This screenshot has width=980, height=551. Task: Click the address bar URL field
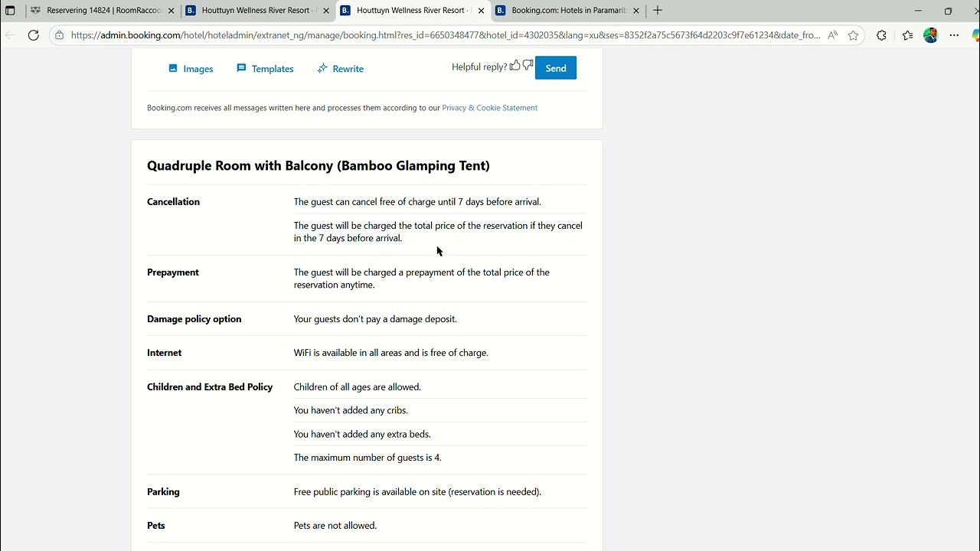point(444,35)
